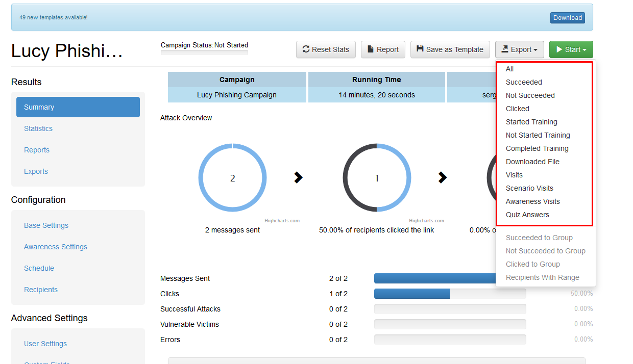This screenshot has height=364, width=633.
Task: Click the "Configuration" sidebar heading
Action: (38, 200)
